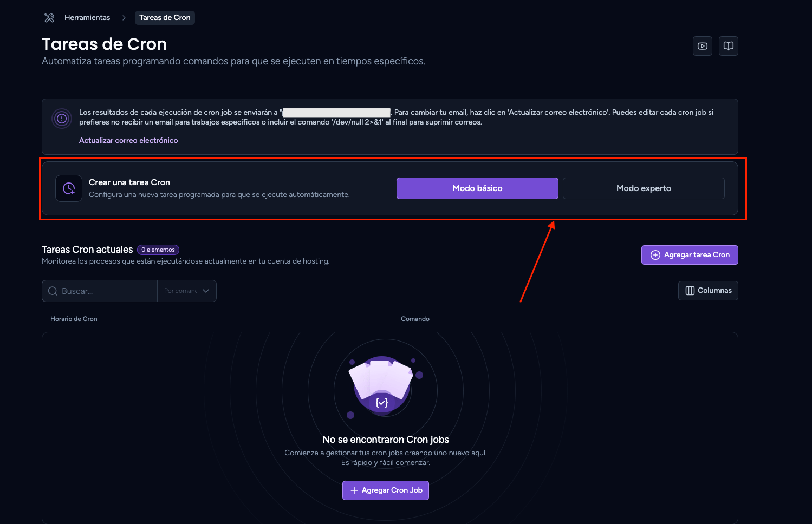Screen dimensions: 812x524
Task: Open the documentation book icon
Action: pos(729,46)
